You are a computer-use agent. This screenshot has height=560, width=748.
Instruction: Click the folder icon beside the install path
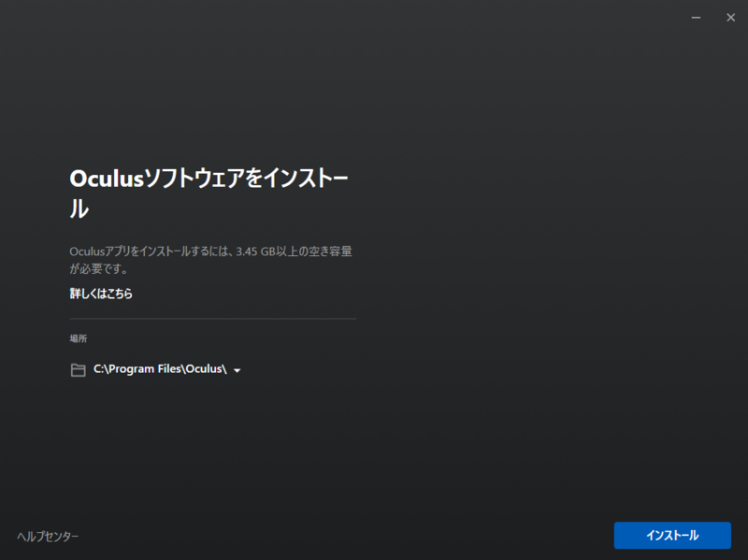(x=79, y=369)
